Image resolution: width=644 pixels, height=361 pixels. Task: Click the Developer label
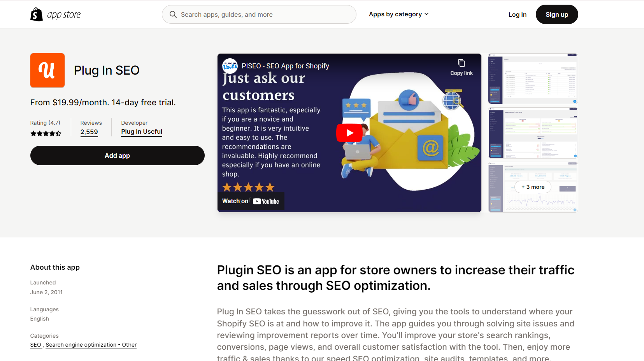pos(134,123)
